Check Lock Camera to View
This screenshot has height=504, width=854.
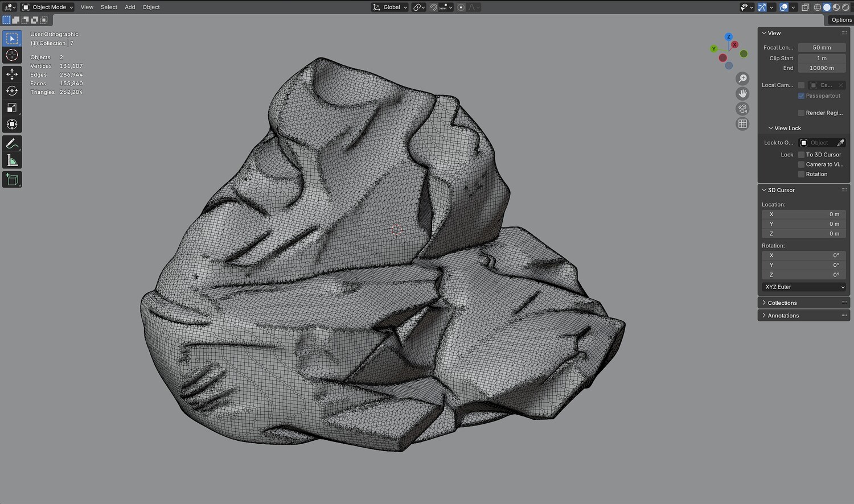[x=801, y=164]
